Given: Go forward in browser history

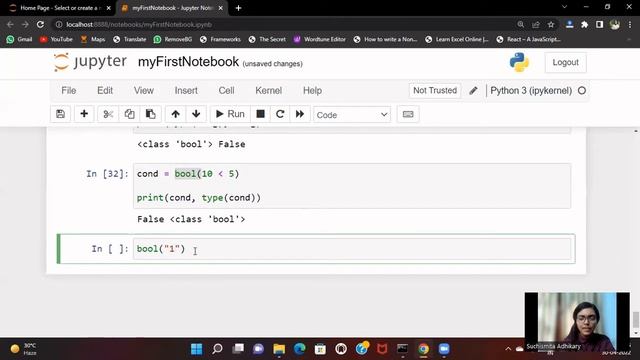Looking at the screenshot, I should pos(25,24).
